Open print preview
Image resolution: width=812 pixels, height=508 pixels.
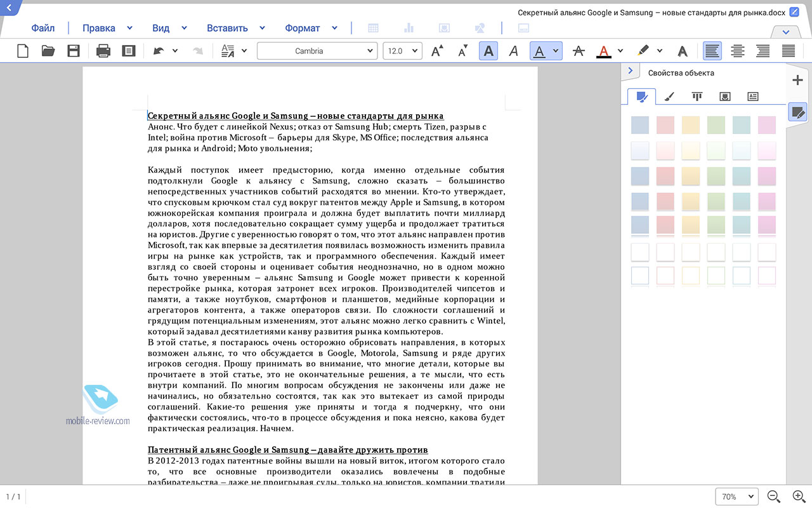(129, 51)
